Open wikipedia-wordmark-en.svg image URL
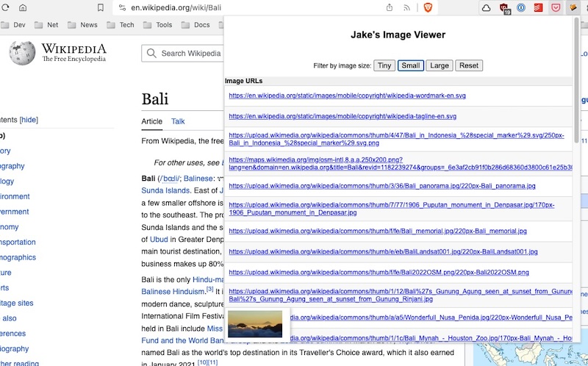This screenshot has width=588, height=366. [x=347, y=96]
